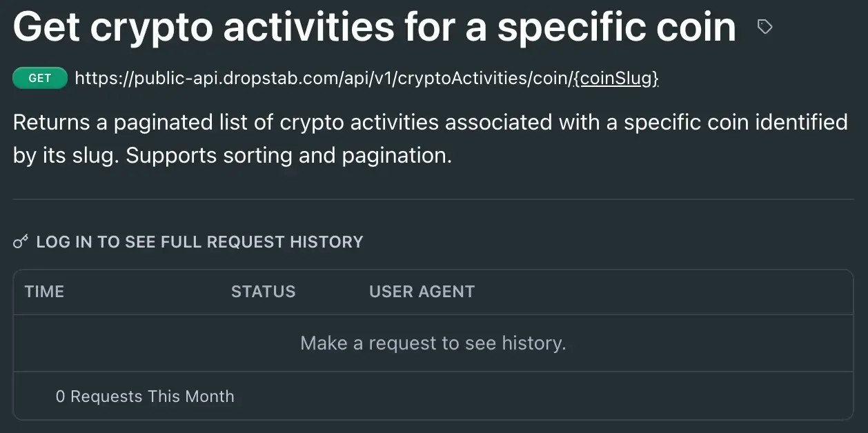Click the Make a request to see history row

coord(433,343)
